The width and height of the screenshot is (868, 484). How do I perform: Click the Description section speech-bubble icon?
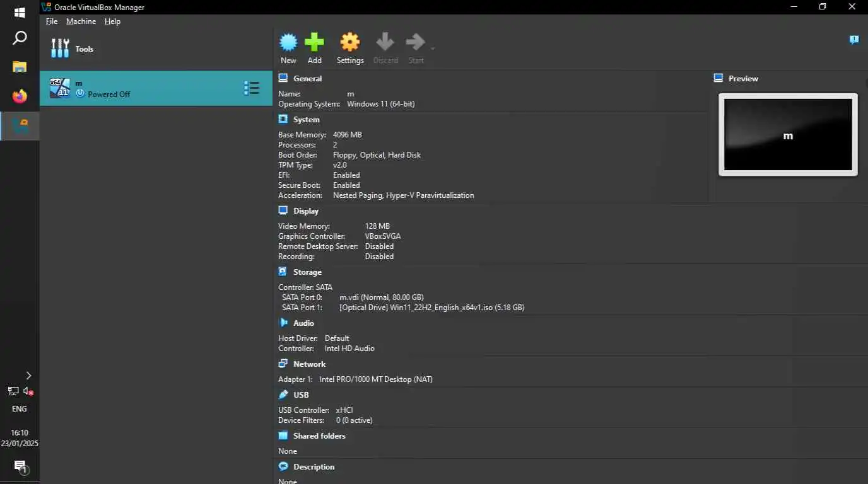click(x=283, y=466)
